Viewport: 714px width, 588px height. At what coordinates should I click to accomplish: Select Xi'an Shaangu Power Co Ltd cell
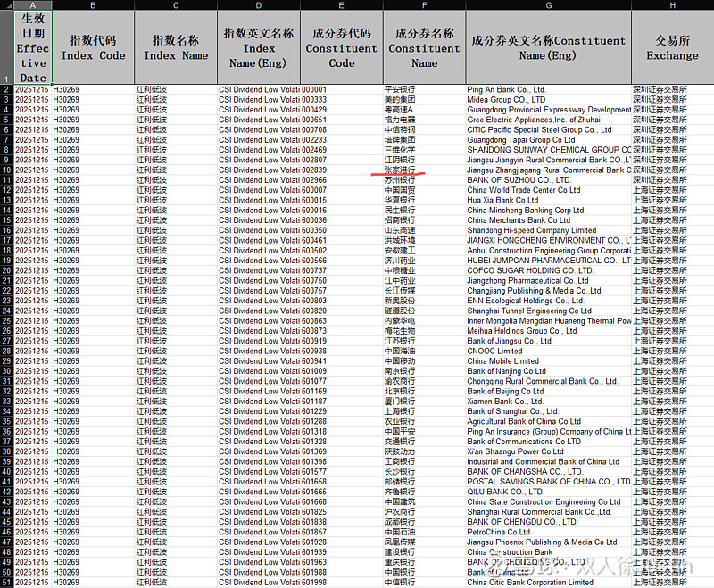click(x=548, y=451)
